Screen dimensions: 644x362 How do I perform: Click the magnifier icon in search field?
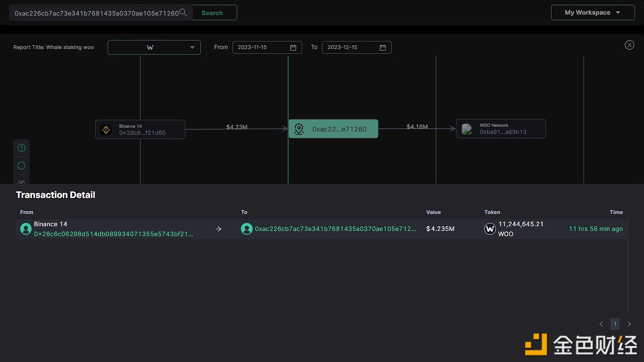(183, 13)
